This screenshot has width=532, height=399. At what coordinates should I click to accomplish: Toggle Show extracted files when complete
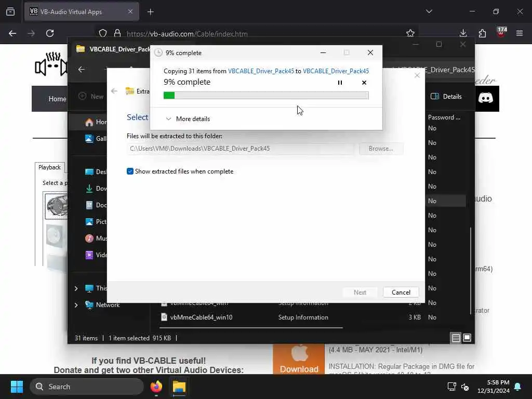coord(130,171)
